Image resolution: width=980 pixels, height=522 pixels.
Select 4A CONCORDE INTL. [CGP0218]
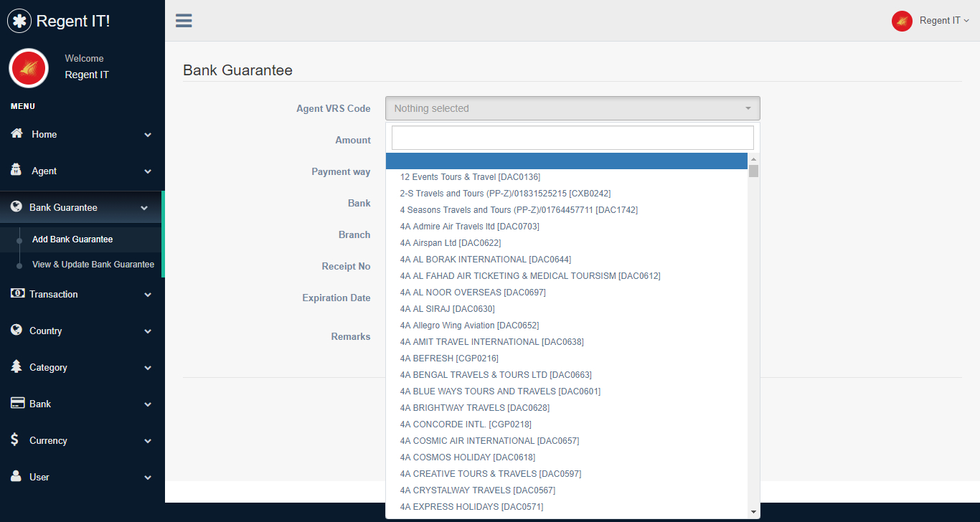point(567,424)
